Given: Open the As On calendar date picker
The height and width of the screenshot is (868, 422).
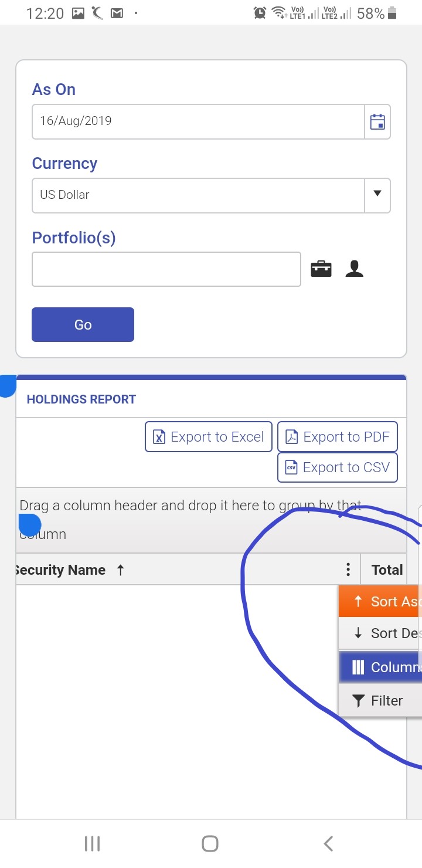Looking at the screenshot, I should 377,122.
